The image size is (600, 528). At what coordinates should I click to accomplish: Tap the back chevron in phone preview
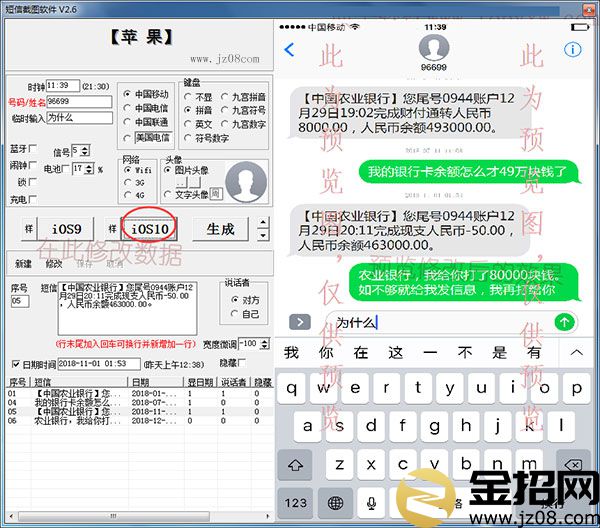[289, 50]
